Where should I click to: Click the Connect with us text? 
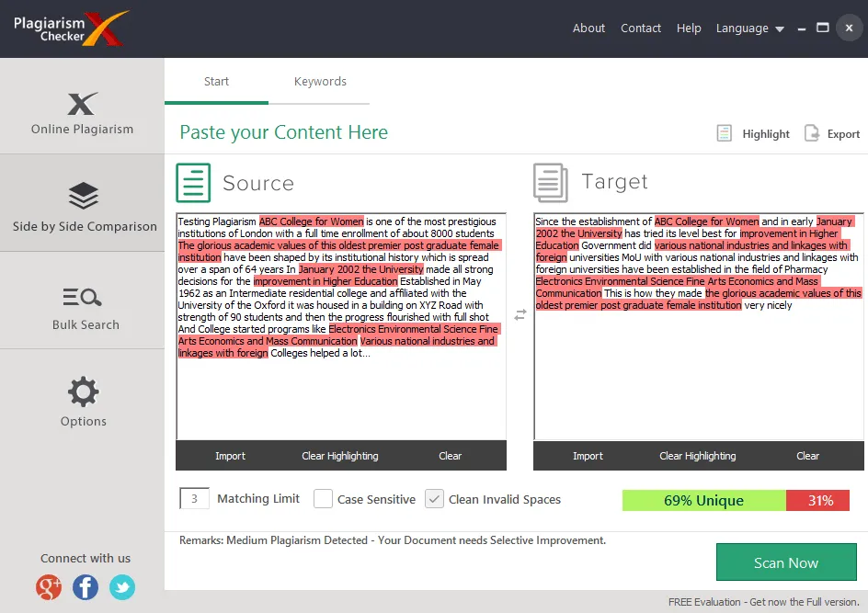point(86,558)
